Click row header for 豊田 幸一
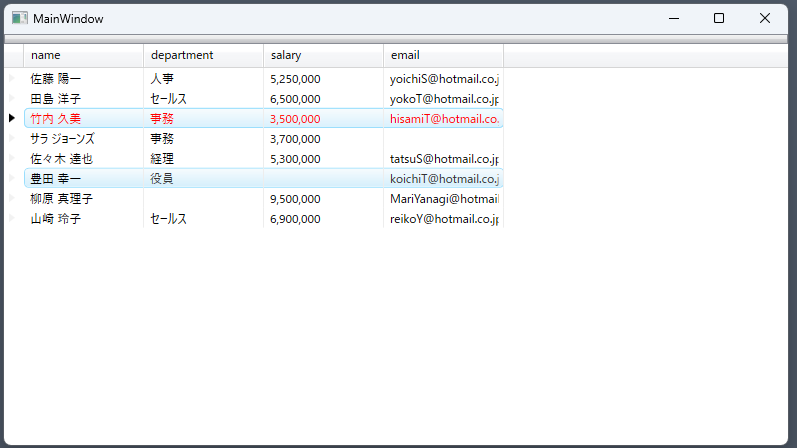 click(12, 178)
